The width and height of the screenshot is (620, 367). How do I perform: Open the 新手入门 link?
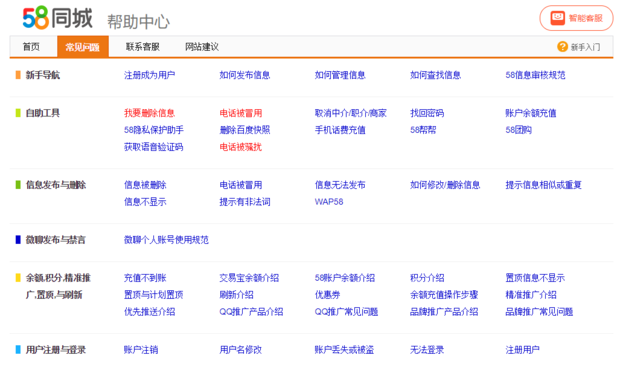click(585, 47)
